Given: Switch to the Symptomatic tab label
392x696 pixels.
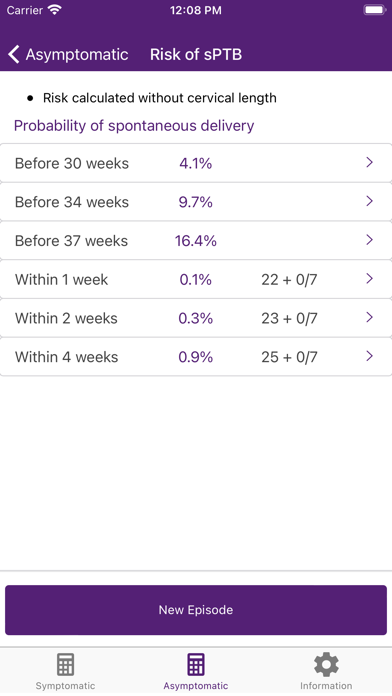Looking at the screenshot, I should click(x=65, y=686).
